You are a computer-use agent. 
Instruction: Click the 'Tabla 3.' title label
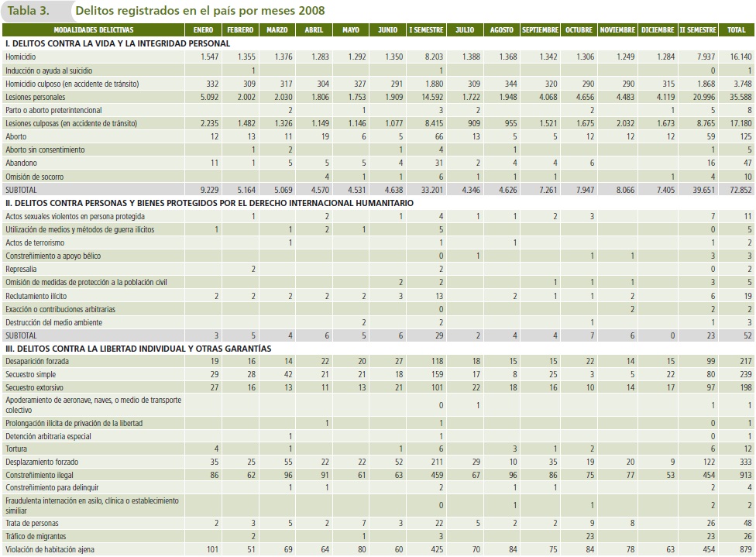(x=33, y=11)
